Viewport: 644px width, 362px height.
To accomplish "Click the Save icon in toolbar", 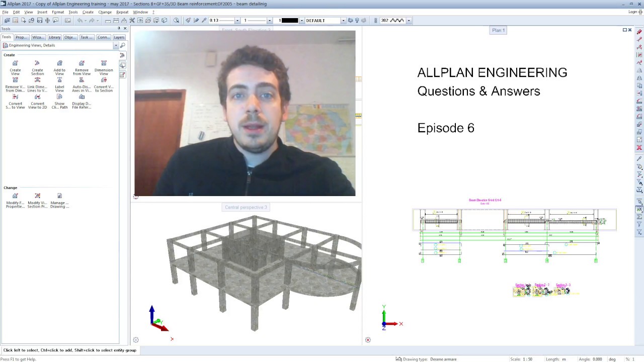I will [x=39, y=21].
